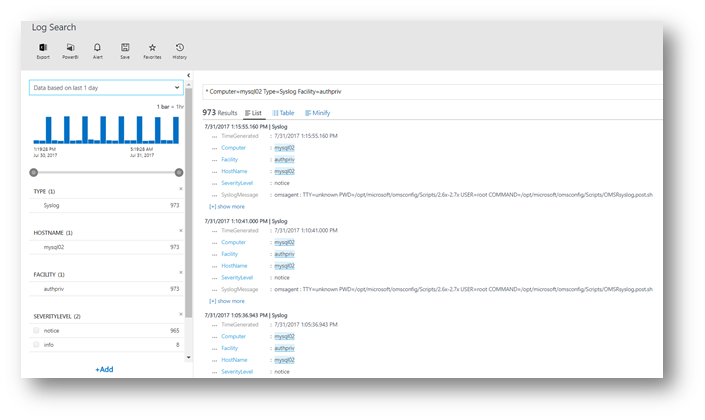Remove the SEVERITYLEVEL filter with its X

coord(181,314)
